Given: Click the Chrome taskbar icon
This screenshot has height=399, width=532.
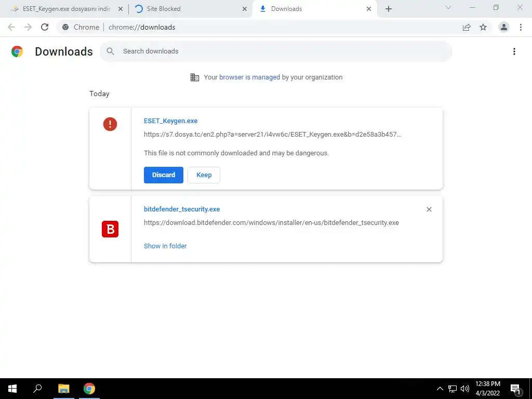Looking at the screenshot, I should point(89,389).
